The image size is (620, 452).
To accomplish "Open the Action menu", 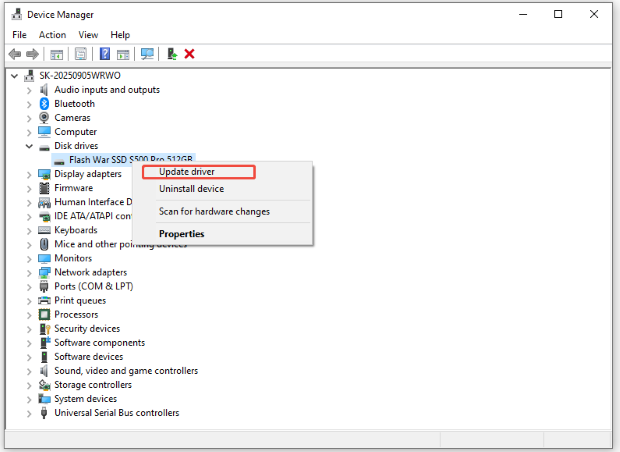I will [x=52, y=35].
